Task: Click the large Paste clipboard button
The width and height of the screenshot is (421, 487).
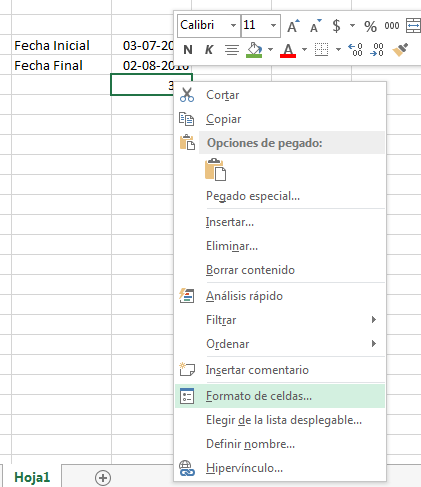Action: 215,169
